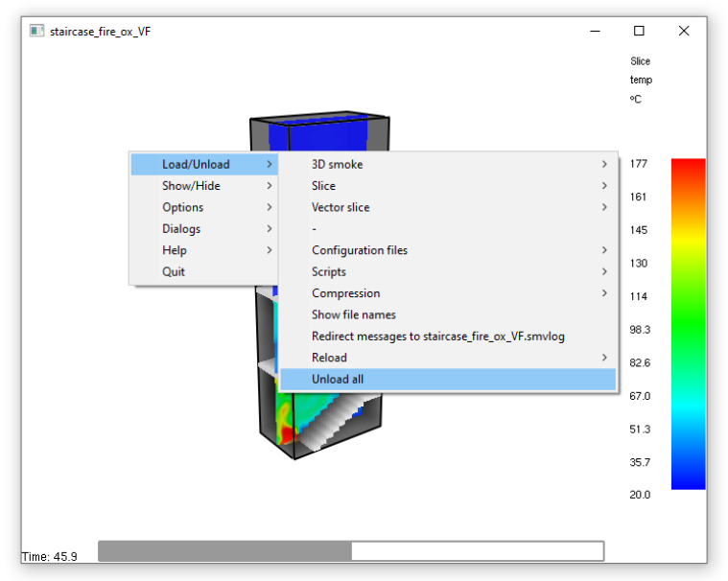
Task: Click the 161 colorbar label
Action: (639, 197)
